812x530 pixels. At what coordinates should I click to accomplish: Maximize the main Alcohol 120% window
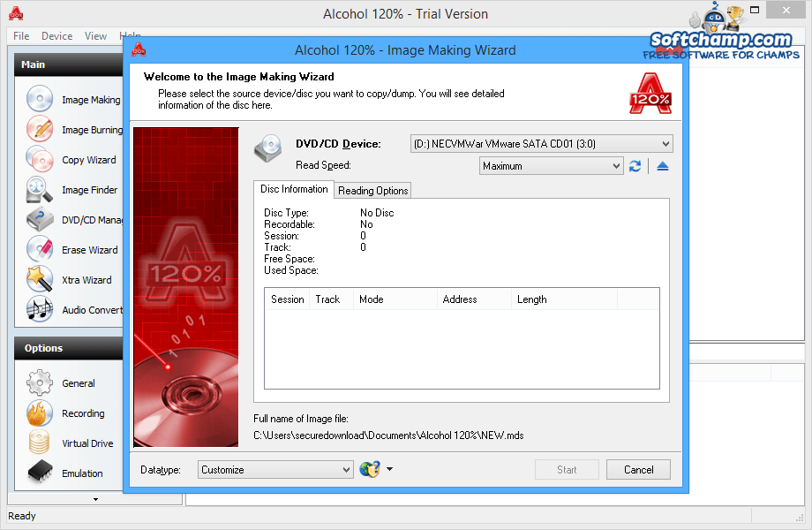click(x=755, y=10)
